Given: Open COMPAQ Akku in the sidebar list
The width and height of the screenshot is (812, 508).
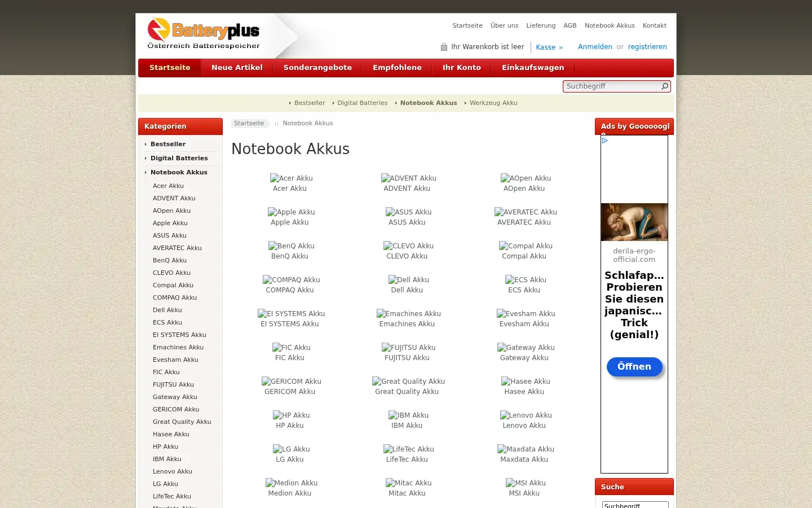Looking at the screenshot, I should point(175,298).
